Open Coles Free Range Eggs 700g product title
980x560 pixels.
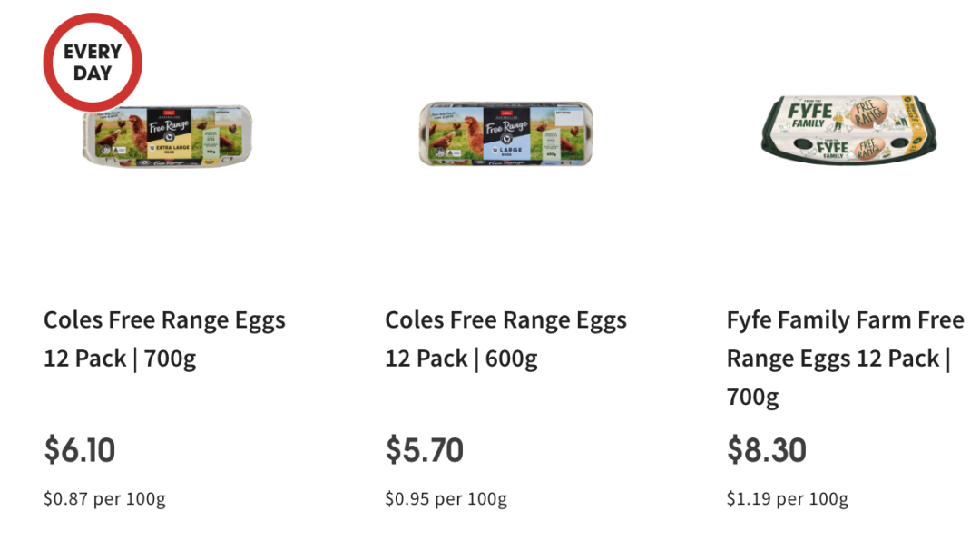click(x=164, y=339)
